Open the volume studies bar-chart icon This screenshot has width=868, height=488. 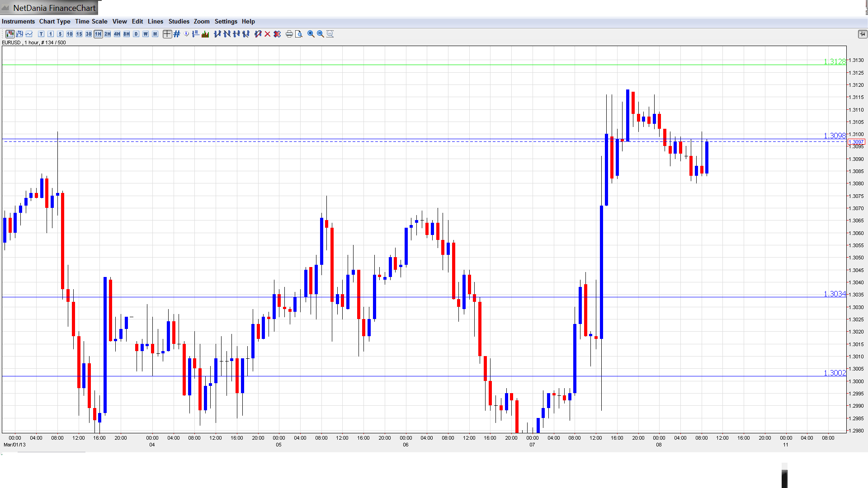pos(205,34)
